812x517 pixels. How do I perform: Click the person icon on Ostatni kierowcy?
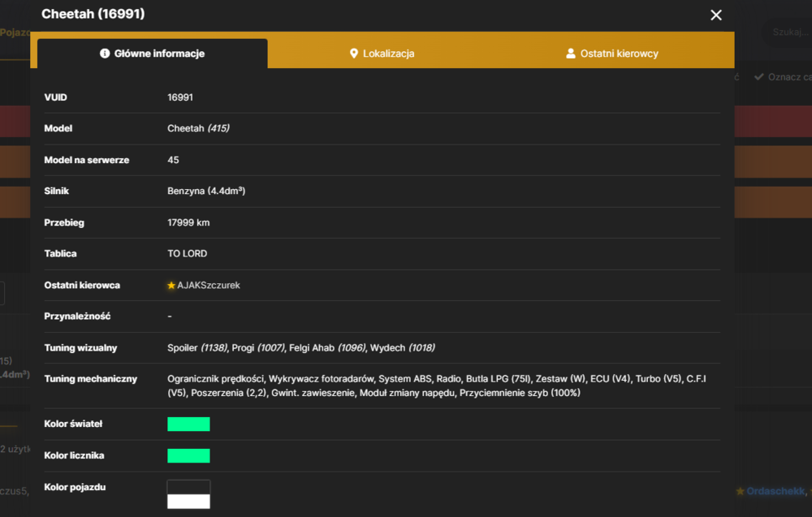coord(570,54)
